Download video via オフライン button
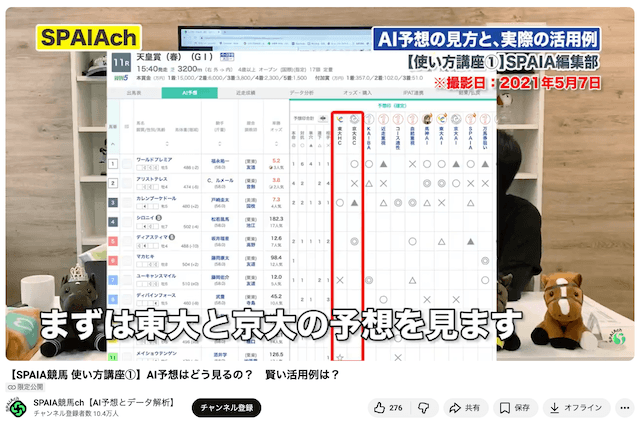 click(x=576, y=407)
